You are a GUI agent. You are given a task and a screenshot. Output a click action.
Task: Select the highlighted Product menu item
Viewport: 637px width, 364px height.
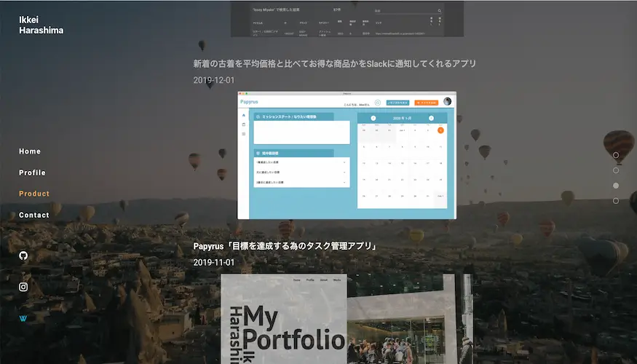[34, 194]
